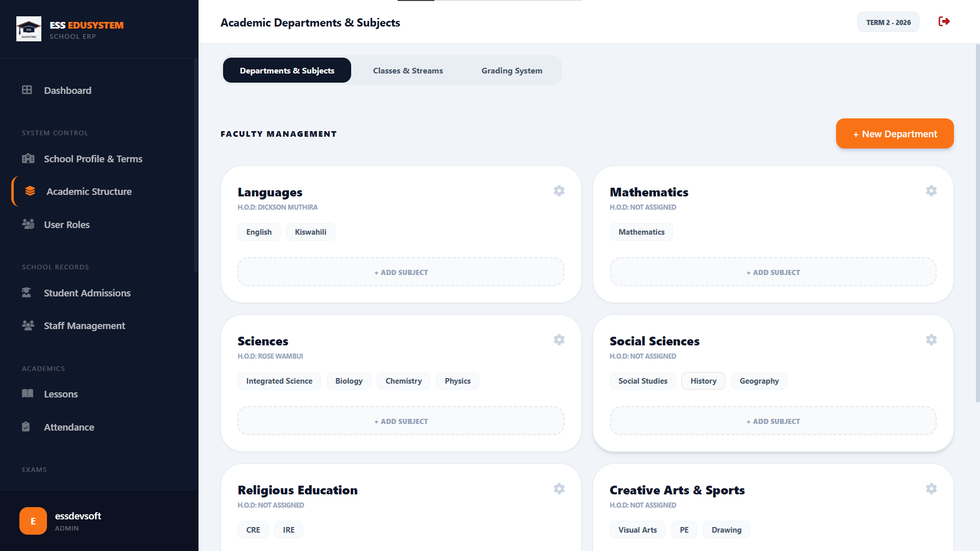Screen dimensions: 980x551
Task: Select the PE subject chip
Action: pyautogui.click(x=684, y=530)
